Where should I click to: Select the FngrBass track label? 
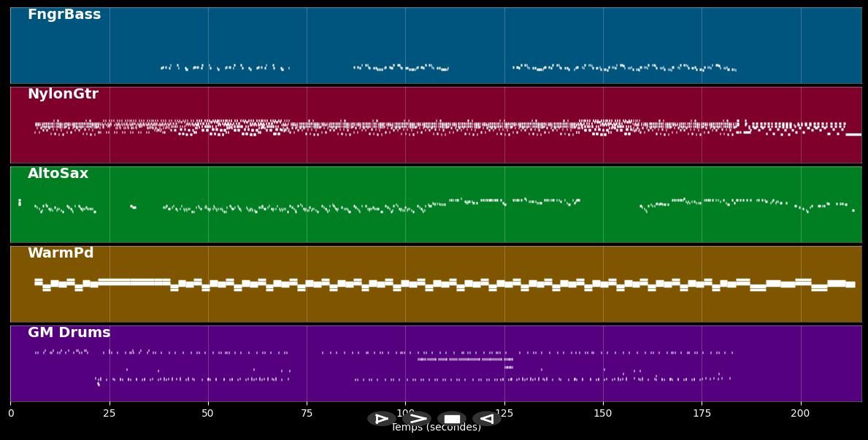point(64,15)
